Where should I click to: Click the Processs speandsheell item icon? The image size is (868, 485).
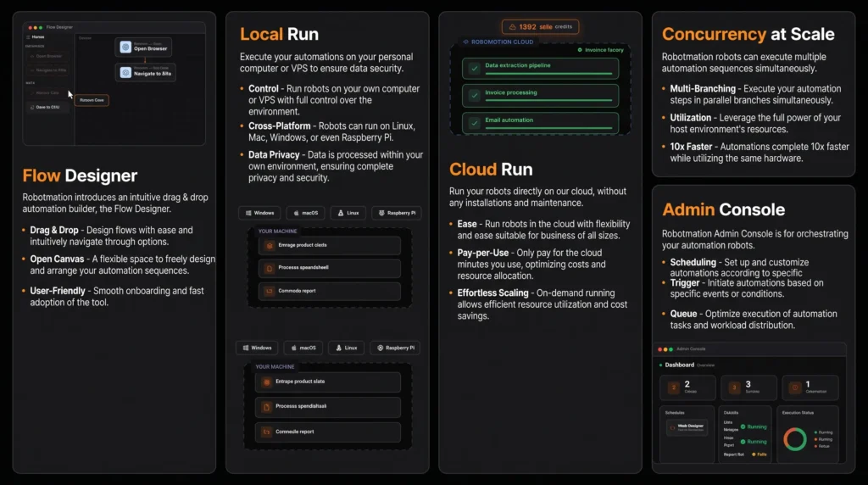click(270, 268)
